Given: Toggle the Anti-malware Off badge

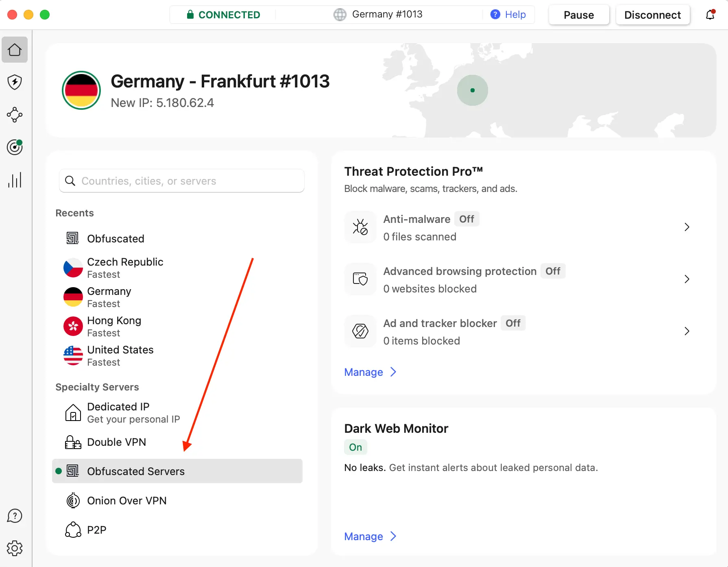Looking at the screenshot, I should [466, 219].
